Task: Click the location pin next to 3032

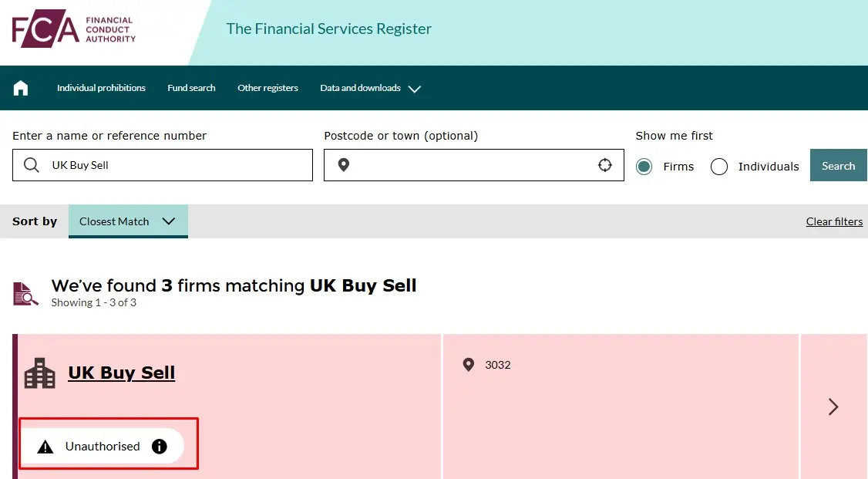Action: click(x=469, y=365)
